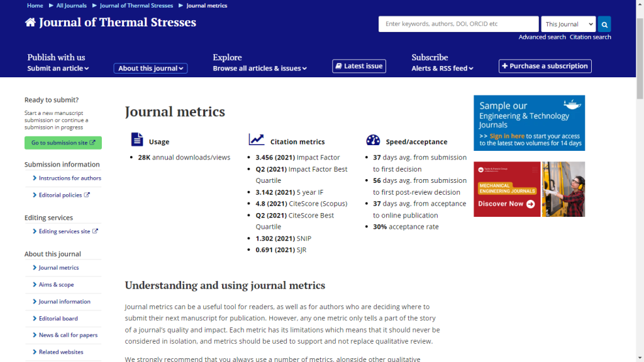
Task: Click the '1.302 (2021) SNIP' text
Action: click(284, 238)
